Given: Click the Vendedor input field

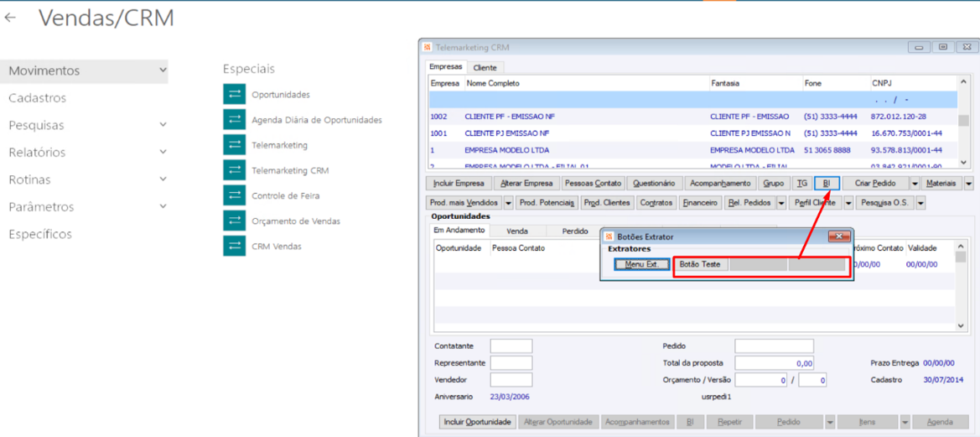Looking at the screenshot, I should 511,379.
